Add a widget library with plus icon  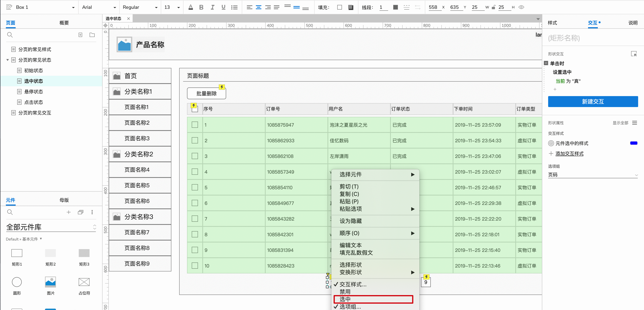[68, 212]
